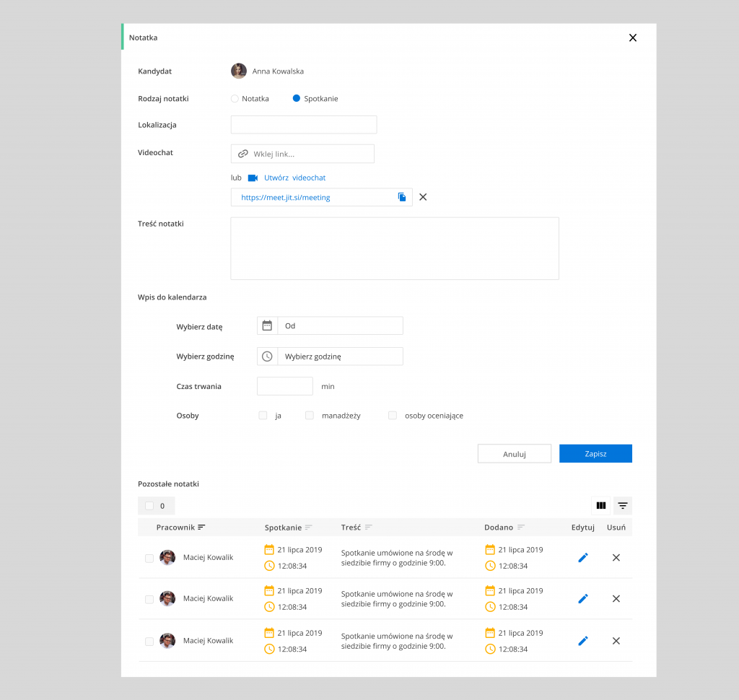Screen dimensions: 739x700
Task: Click Spotkanie calendar icon in second row
Action: pos(269,590)
